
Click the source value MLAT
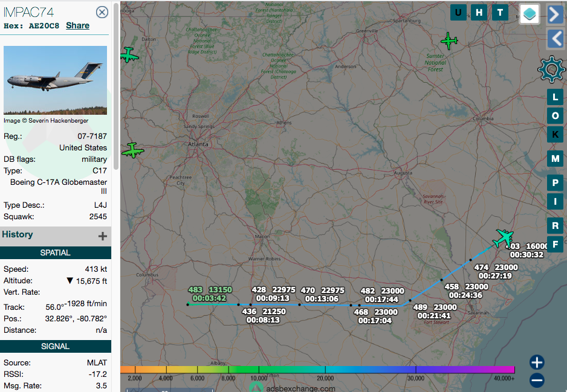(97, 363)
